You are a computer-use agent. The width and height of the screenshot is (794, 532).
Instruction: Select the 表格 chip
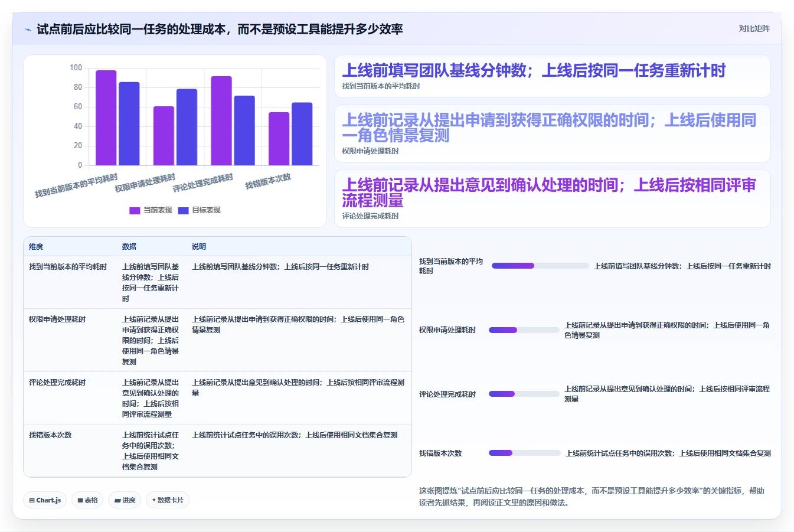click(87, 500)
